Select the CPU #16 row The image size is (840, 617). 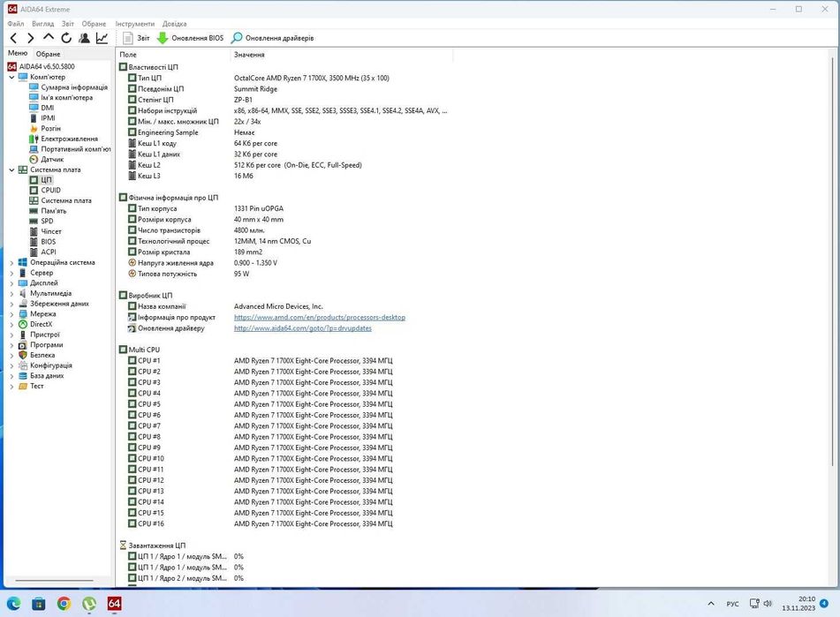(x=284, y=524)
